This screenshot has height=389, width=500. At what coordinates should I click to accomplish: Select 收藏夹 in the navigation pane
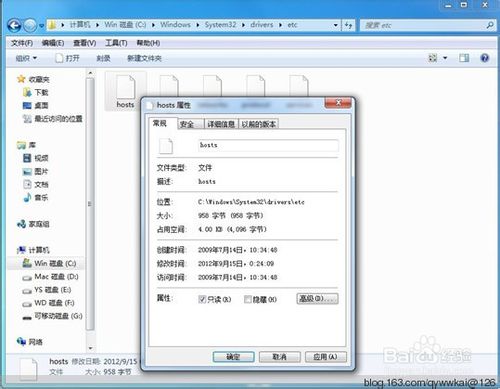click(x=34, y=79)
